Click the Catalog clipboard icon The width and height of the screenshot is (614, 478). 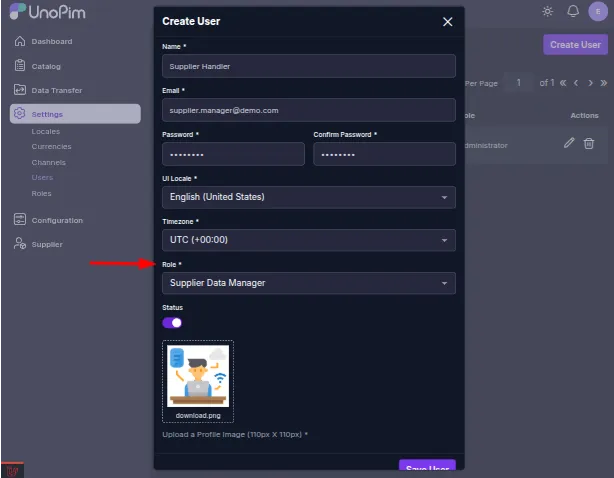click(20, 65)
